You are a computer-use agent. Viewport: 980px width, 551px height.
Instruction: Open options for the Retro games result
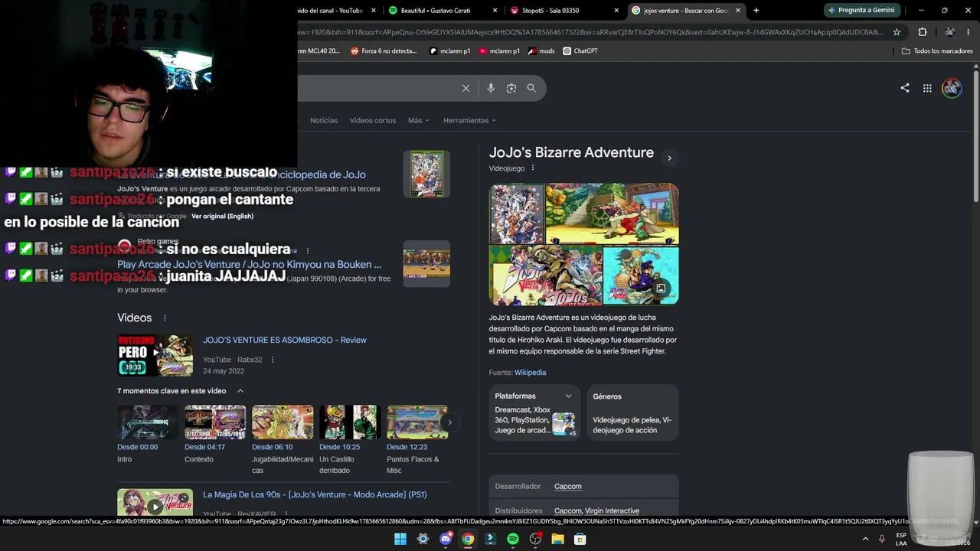(x=308, y=250)
